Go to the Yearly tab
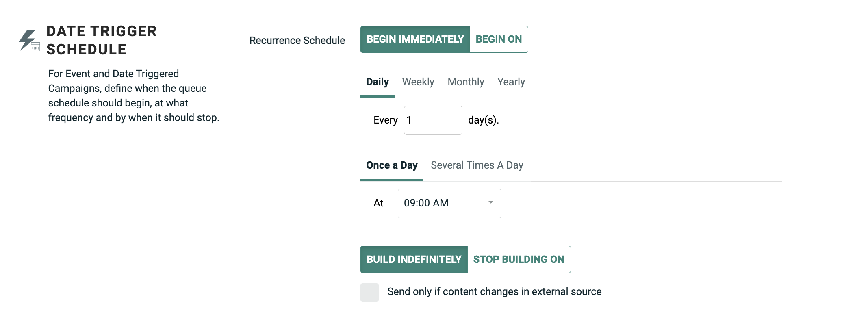Screen dimensions: 868x334 pos(511,82)
